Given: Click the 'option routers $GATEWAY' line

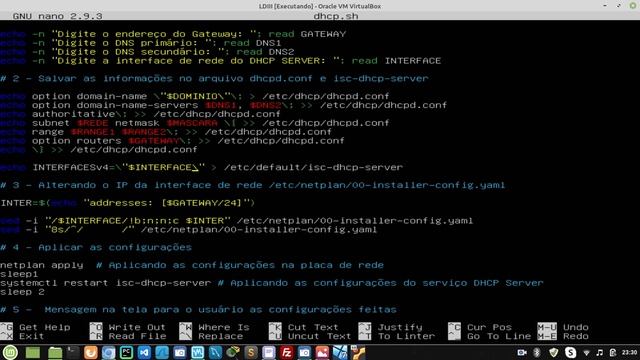Looking at the screenshot, I should (x=172, y=141).
